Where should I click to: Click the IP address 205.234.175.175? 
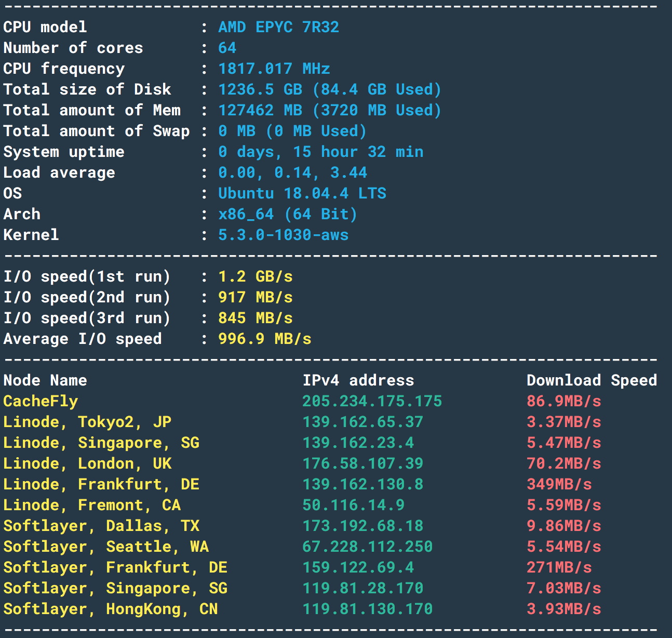point(372,401)
